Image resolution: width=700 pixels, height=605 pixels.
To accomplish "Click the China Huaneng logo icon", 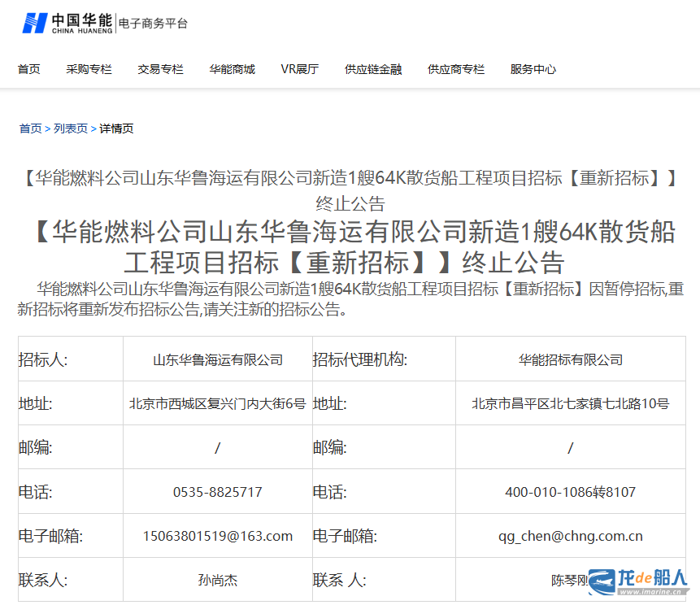I will click(35, 23).
